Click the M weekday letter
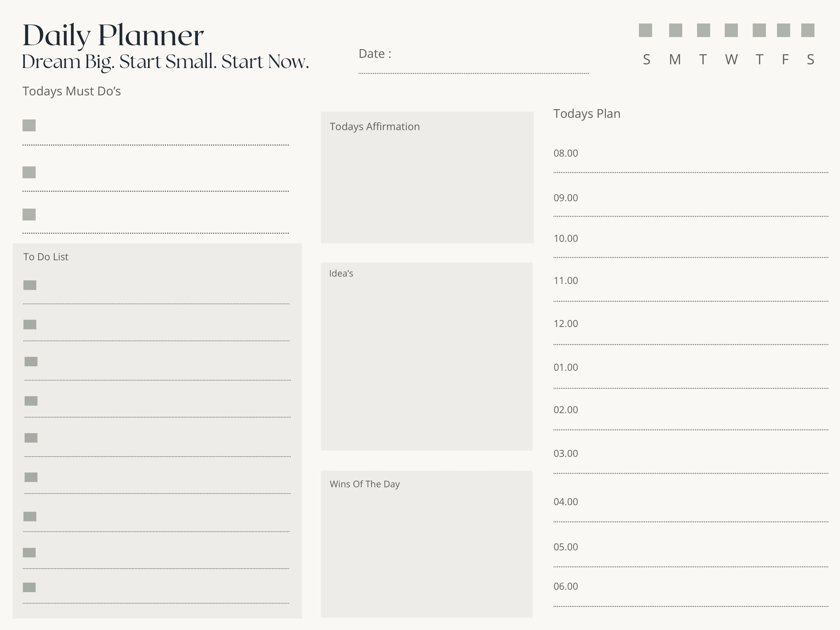The image size is (840, 630). point(675,60)
